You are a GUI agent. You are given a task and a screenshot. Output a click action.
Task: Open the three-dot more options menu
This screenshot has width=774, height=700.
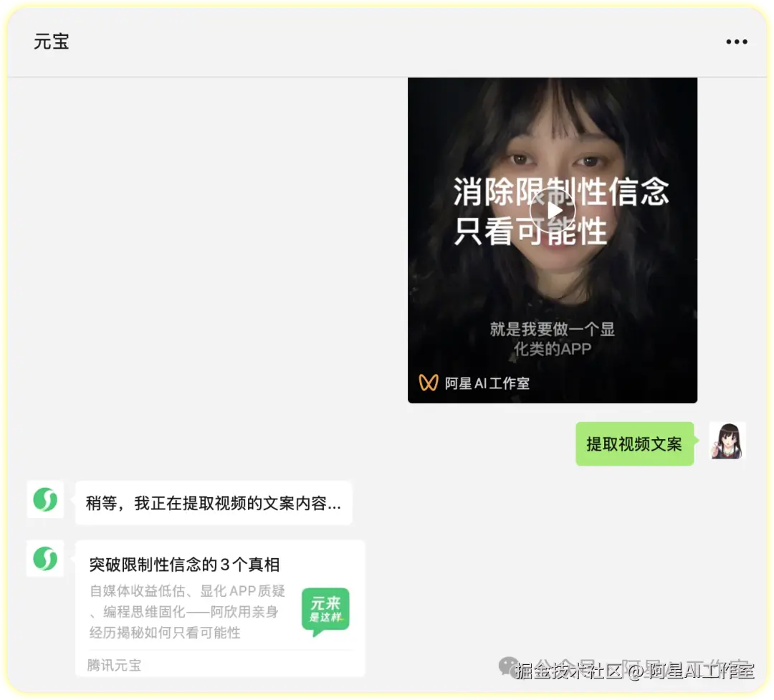coord(736,42)
